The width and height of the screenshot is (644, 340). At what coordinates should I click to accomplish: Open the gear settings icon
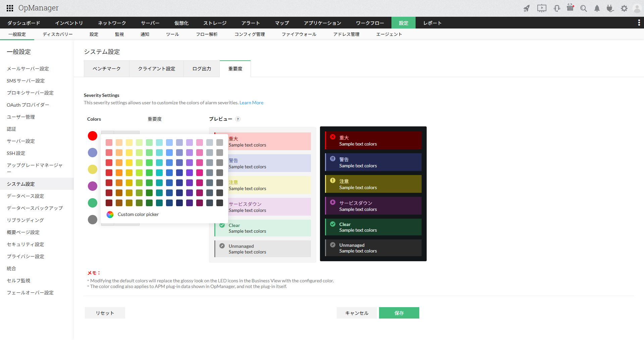point(624,8)
